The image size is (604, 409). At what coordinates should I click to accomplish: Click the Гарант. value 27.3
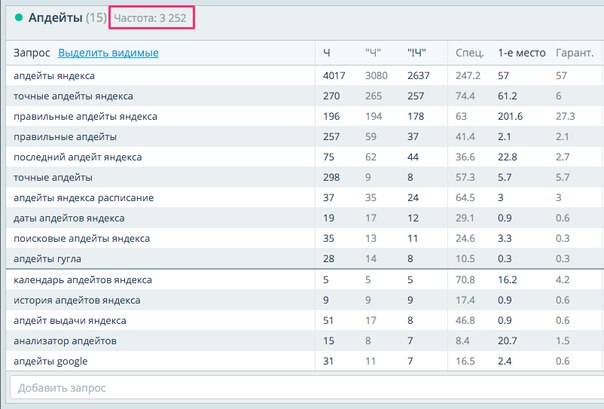(x=565, y=116)
